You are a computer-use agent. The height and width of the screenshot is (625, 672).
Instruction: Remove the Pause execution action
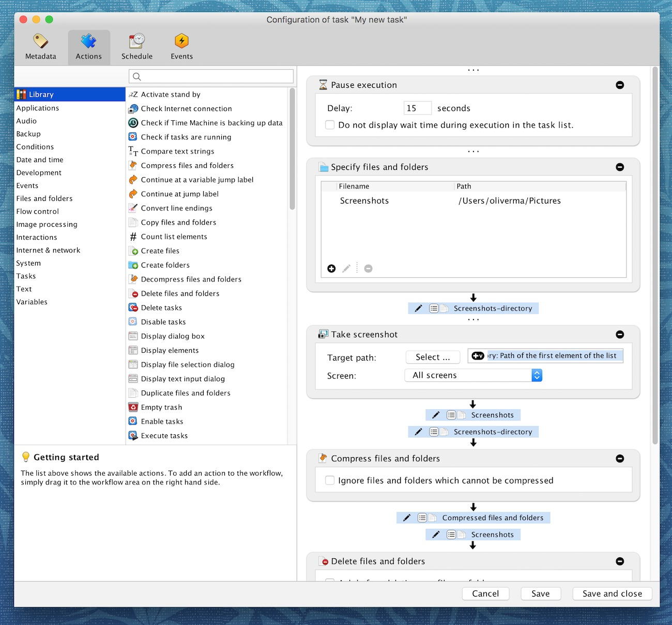pyautogui.click(x=620, y=85)
